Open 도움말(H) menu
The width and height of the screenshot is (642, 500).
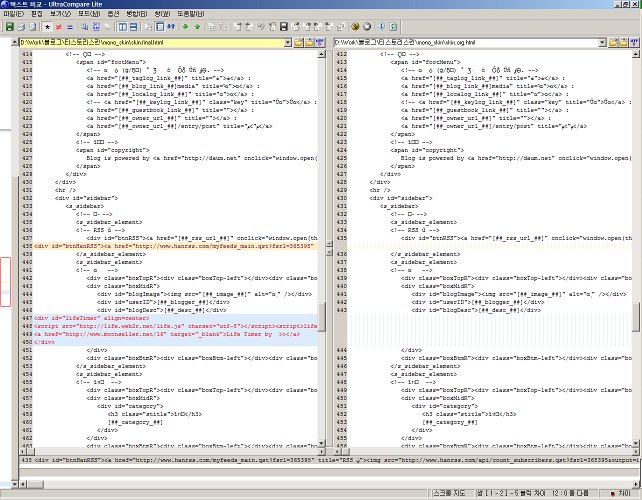191,14
